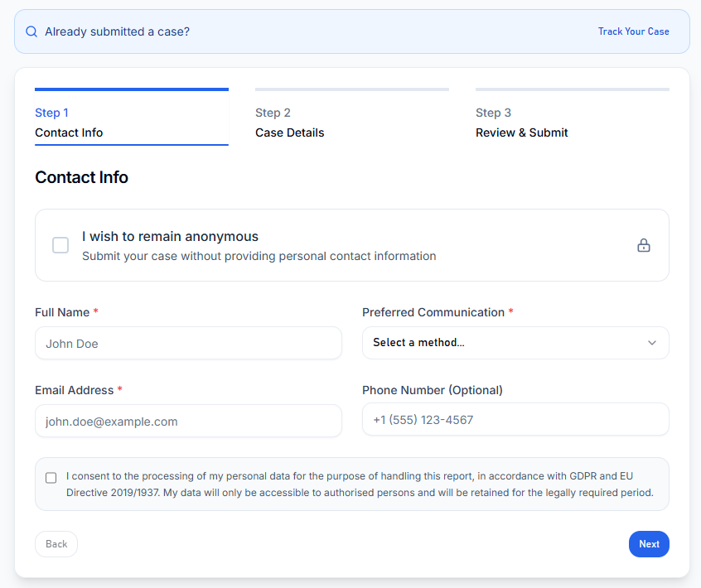Image resolution: width=701 pixels, height=588 pixels.
Task: Click the "Already submitted a case?" banner text
Action: 117,31
